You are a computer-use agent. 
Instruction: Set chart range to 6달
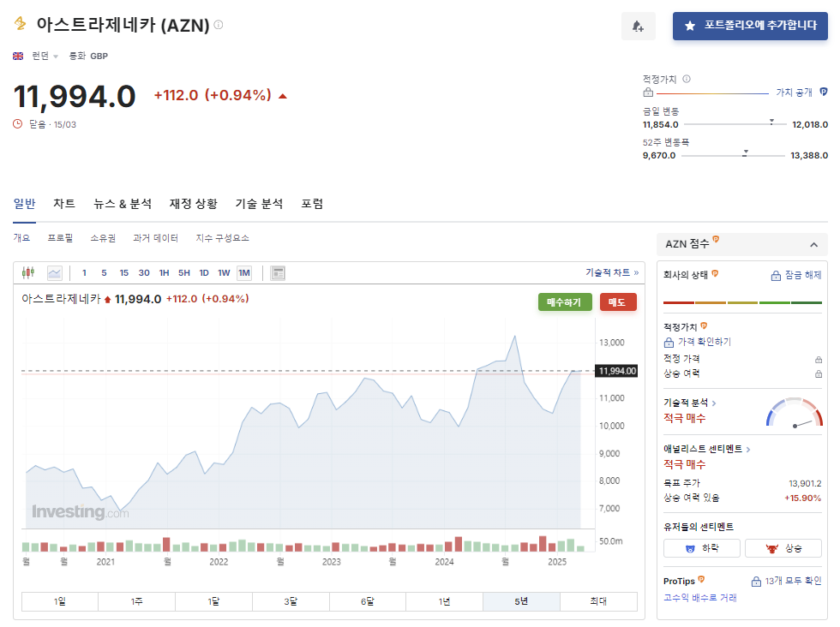[368, 601]
